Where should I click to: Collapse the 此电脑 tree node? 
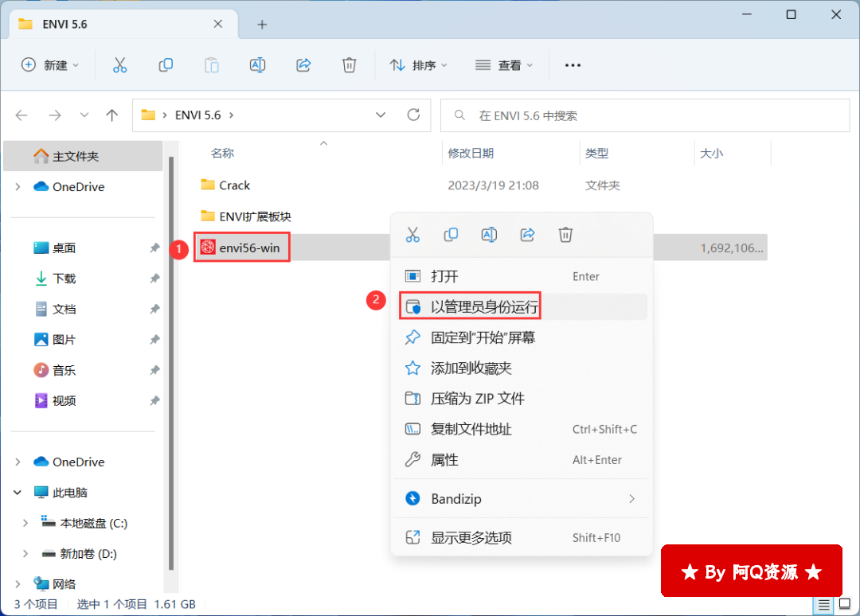[x=18, y=492]
